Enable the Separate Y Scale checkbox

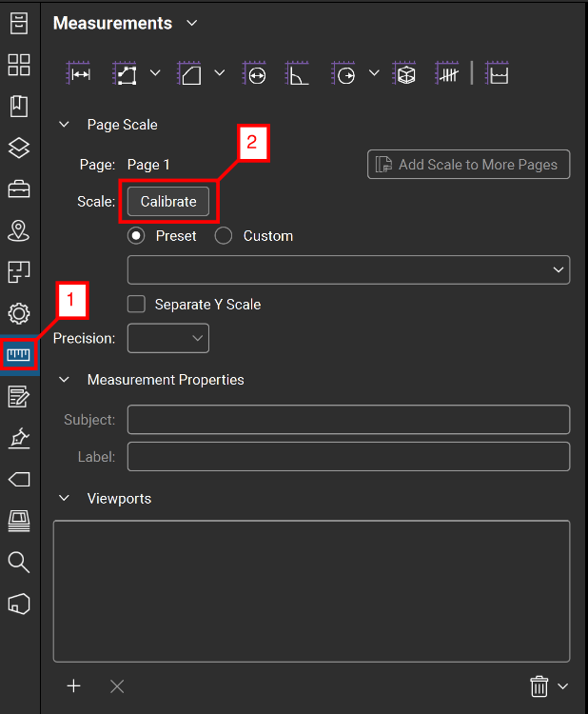pos(136,304)
